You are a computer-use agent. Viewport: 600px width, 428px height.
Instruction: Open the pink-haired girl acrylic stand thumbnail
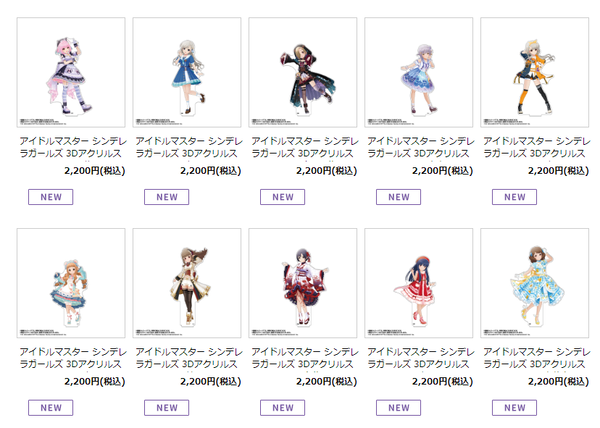click(71, 72)
